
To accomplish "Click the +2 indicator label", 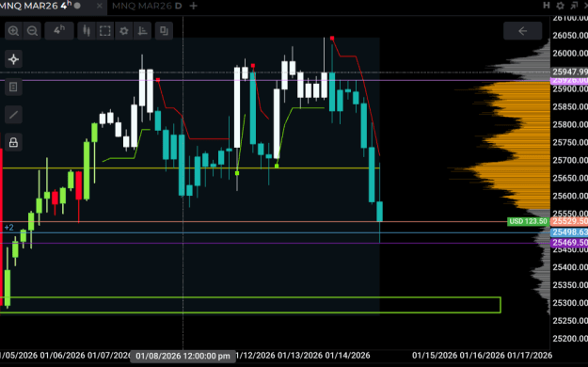I will pyautogui.click(x=8, y=227).
